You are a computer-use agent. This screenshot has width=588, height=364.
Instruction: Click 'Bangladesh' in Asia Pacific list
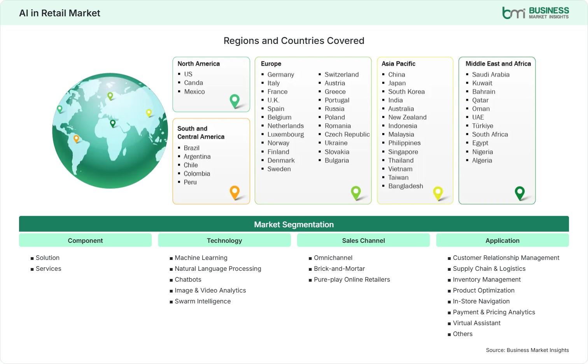[x=406, y=186]
